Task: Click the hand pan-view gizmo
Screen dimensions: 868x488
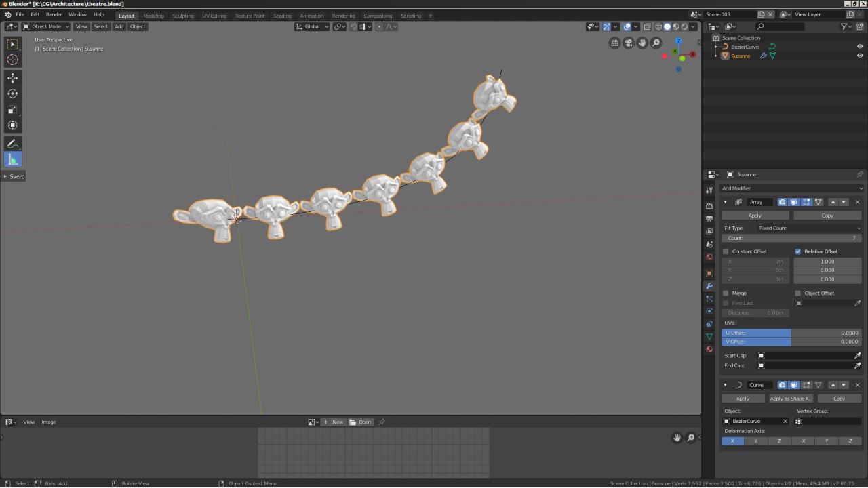Action: (x=642, y=43)
